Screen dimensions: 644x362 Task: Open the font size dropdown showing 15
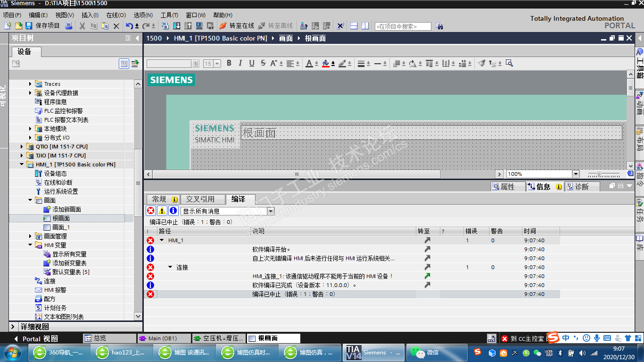217,64
